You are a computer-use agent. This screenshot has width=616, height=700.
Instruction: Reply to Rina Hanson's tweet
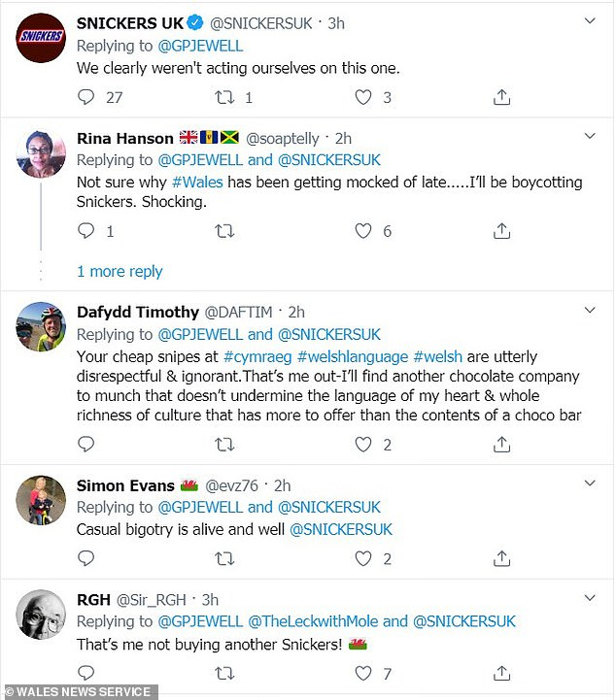(86, 231)
